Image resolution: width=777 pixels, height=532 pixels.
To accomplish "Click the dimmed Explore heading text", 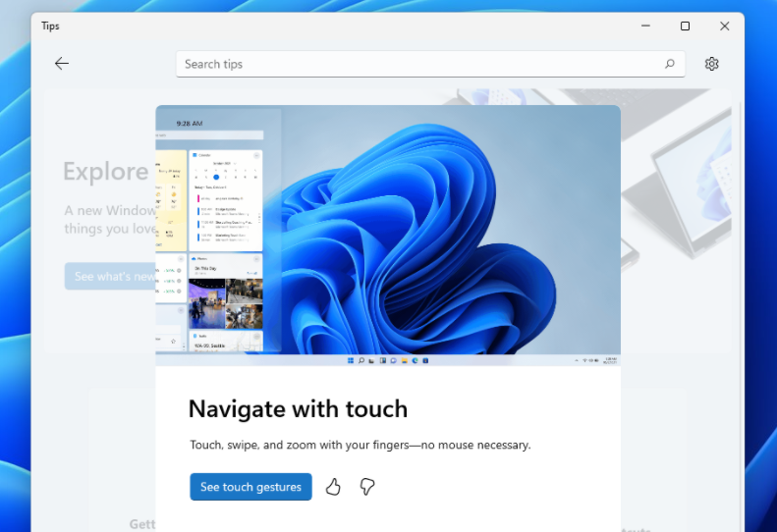I will (x=105, y=172).
